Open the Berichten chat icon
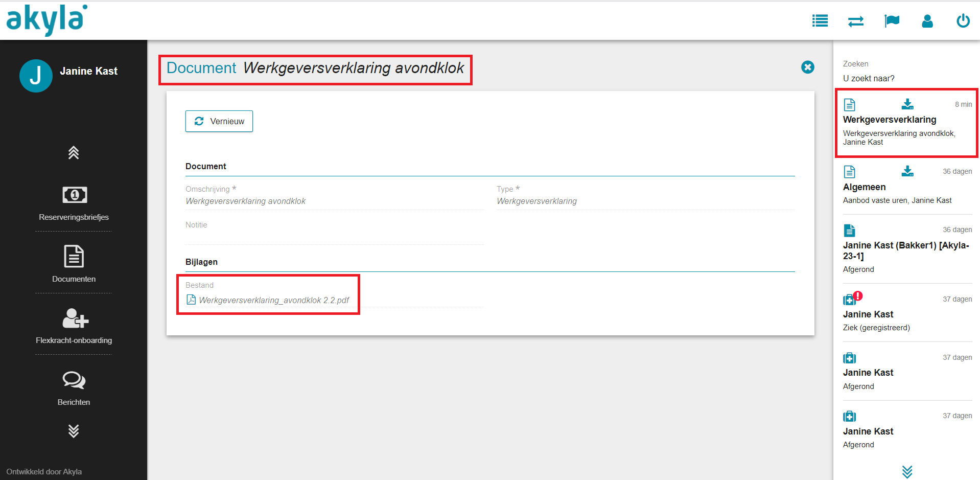980x480 pixels. 74,380
